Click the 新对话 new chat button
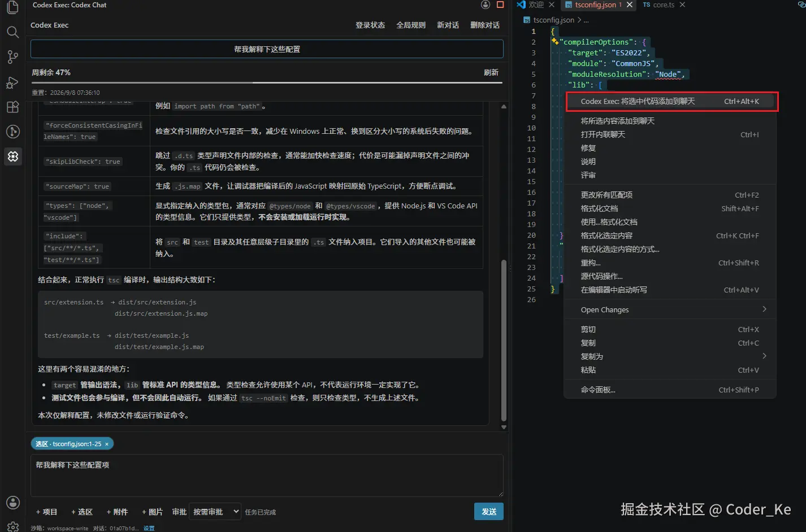This screenshot has height=532, width=806. click(448, 25)
